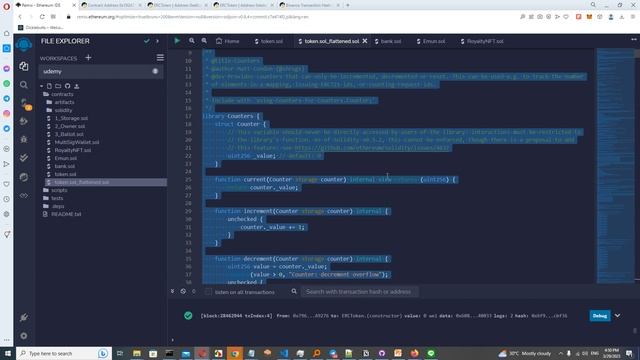Screen dimensions: 640x360
Task: Switch to the Emun.sol editor tab
Action: click(431, 41)
